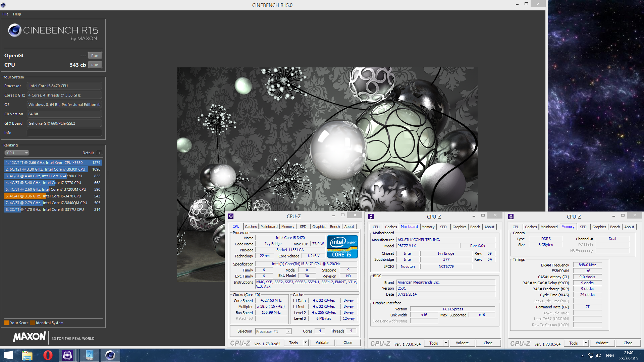This screenshot has height=362, width=644.
Task: Select the i7-4770K ranking row
Action: pos(53,176)
